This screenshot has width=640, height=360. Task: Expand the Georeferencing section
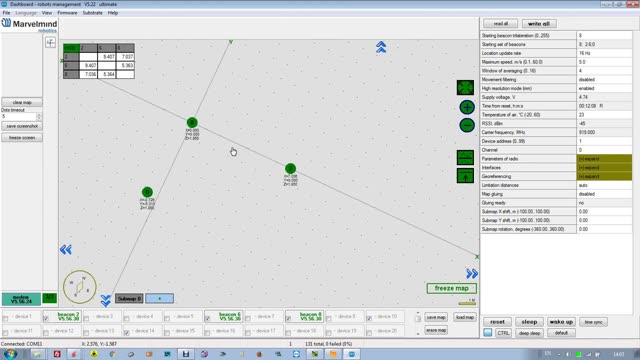click(x=604, y=176)
